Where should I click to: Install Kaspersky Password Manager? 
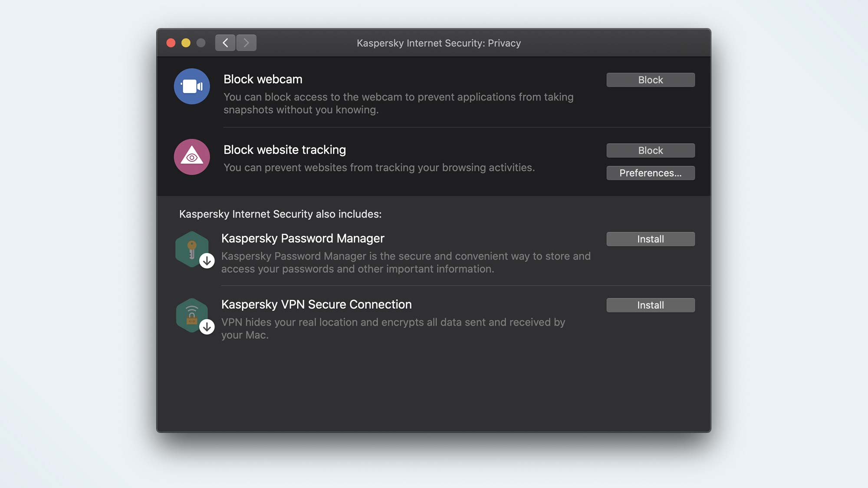point(651,239)
